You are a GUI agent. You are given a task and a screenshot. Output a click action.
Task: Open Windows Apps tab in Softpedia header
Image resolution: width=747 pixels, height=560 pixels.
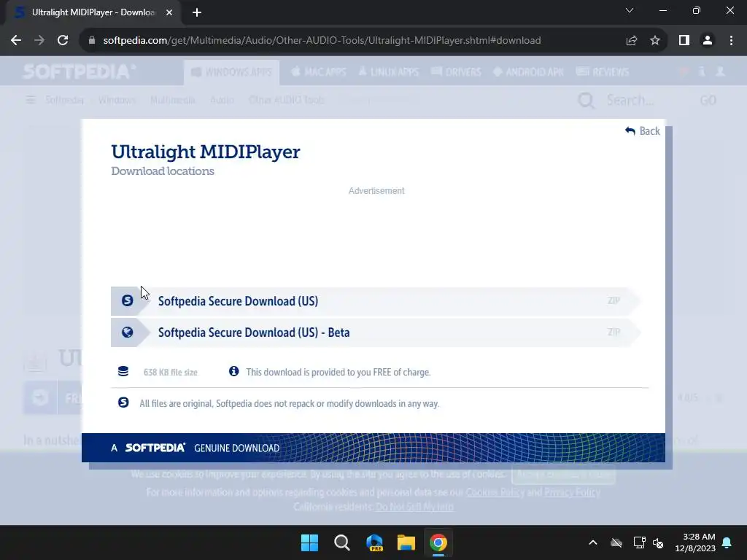pos(231,72)
